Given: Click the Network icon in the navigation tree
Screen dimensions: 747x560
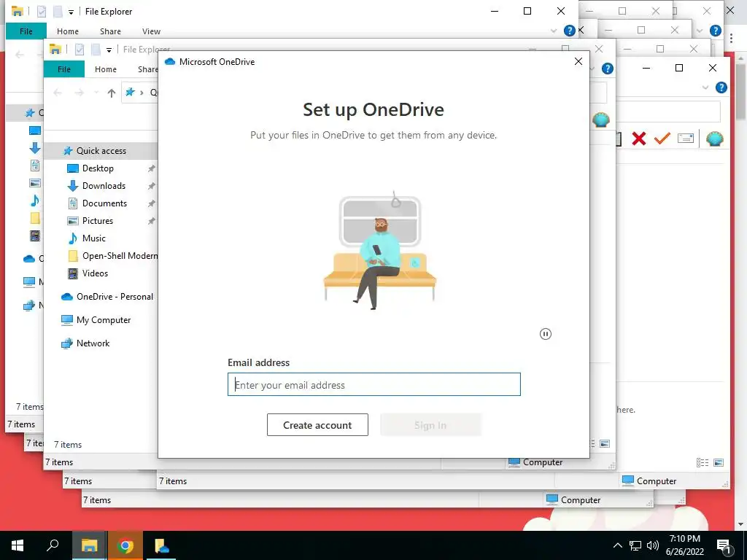Looking at the screenshot, I should [67, 343].
